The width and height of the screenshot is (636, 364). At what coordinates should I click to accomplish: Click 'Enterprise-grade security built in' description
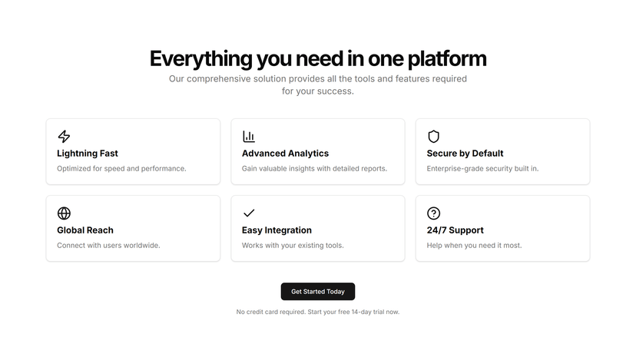point(482,169)
